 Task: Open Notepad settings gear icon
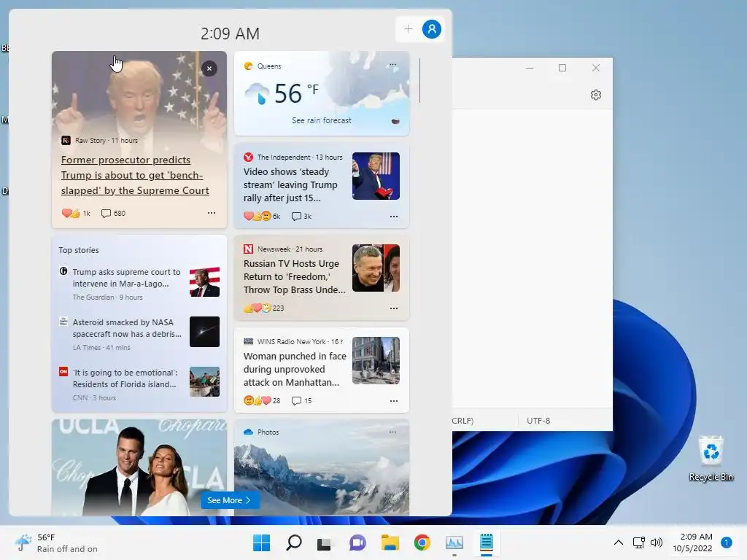595,95
